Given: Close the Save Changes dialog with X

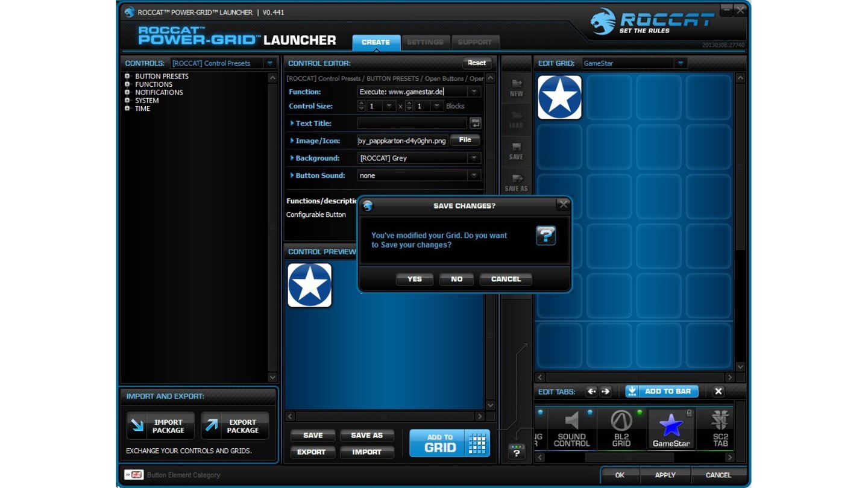Looking at the screenshot, I should pos(563,204).
